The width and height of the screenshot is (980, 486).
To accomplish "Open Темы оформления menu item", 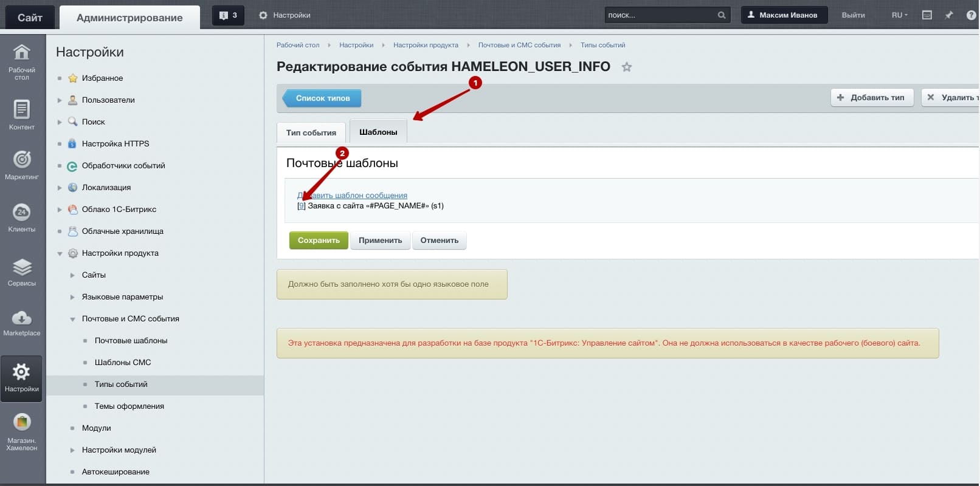I will coord(129,406).
